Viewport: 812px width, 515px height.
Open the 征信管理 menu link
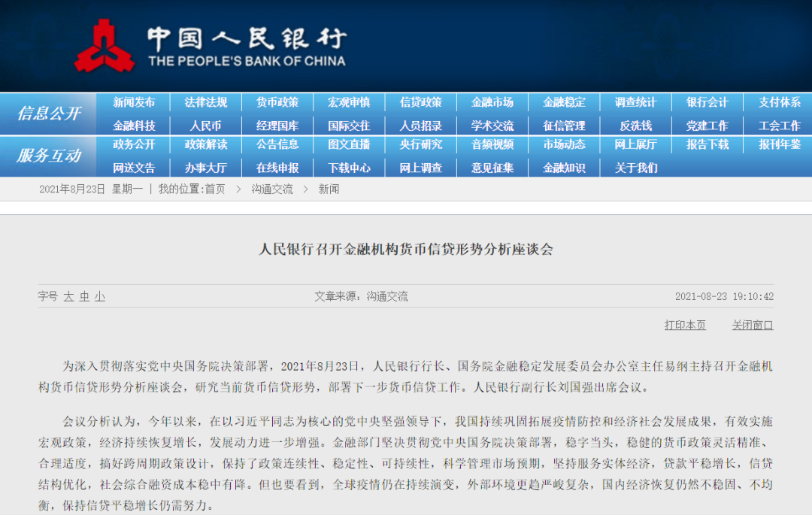click(564, 126)
